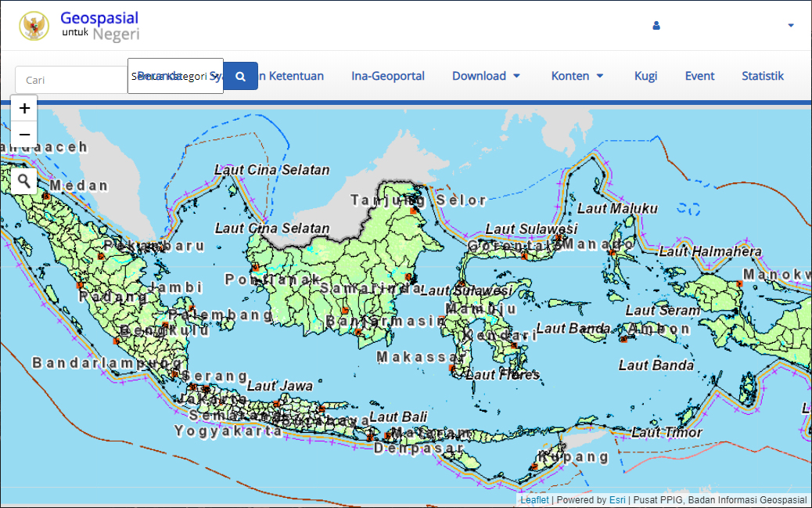Click the Laut Jawa map label
The width and height of the screenshot is (812, 508).
[x=279, y=386]
